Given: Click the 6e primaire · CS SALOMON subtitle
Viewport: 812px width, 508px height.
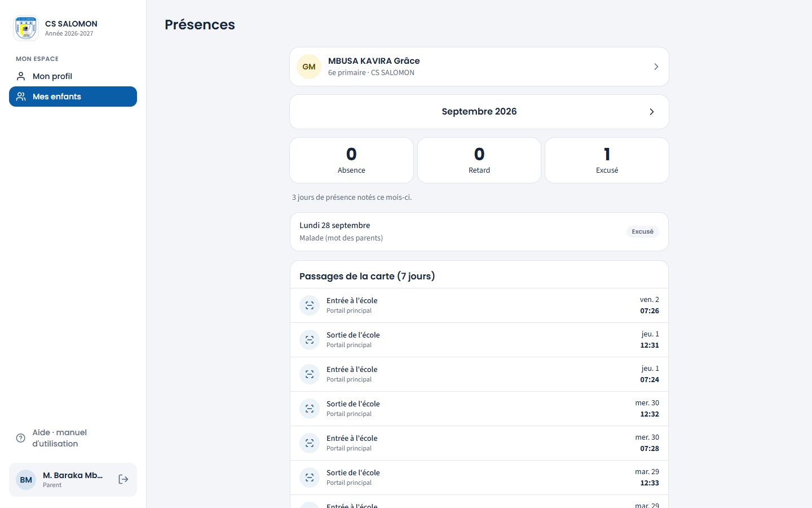Looking at the screenshot, I should pos(371,73).
